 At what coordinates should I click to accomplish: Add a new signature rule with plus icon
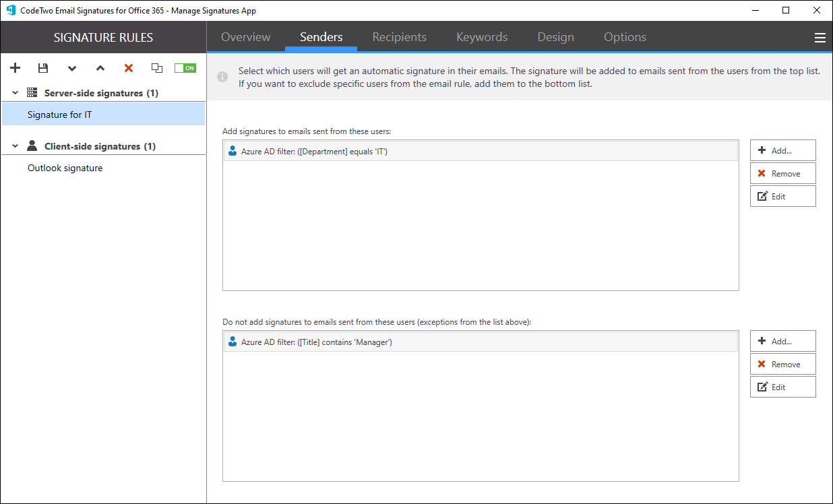coord(16,68)
